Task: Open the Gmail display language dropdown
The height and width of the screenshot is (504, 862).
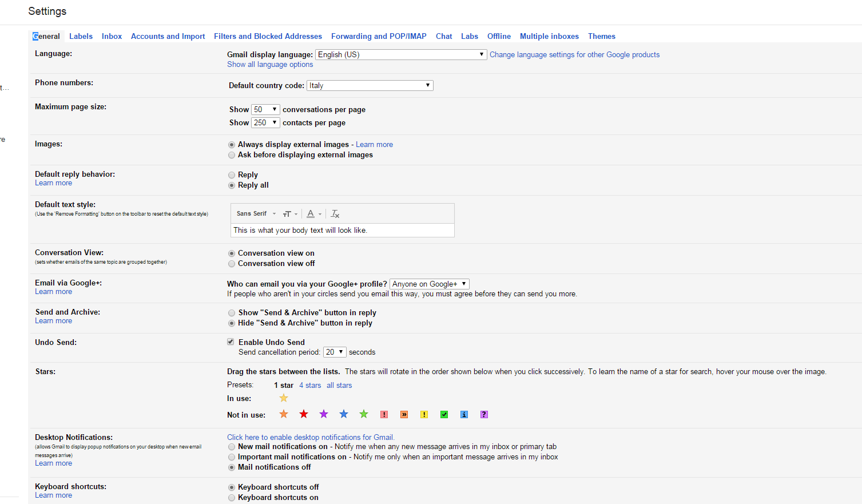Action: 401,55
